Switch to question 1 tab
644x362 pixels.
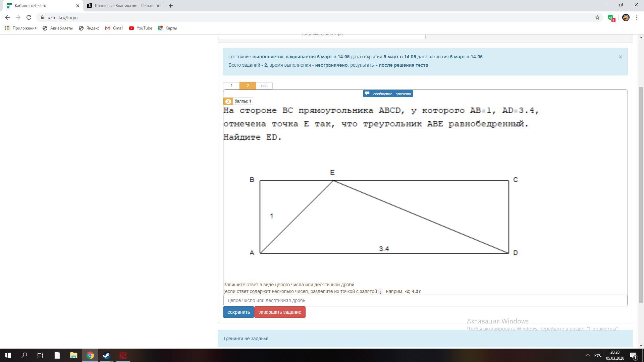tap(231, 86)
